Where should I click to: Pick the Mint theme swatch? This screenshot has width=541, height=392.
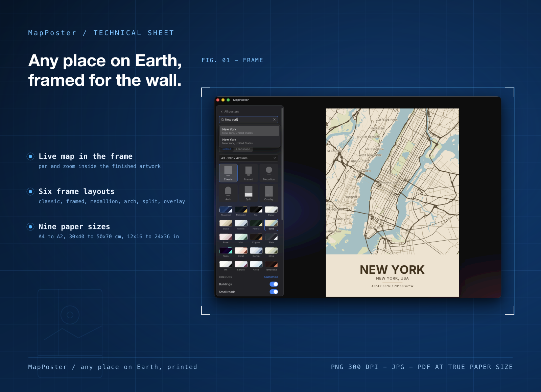point(241,239)
